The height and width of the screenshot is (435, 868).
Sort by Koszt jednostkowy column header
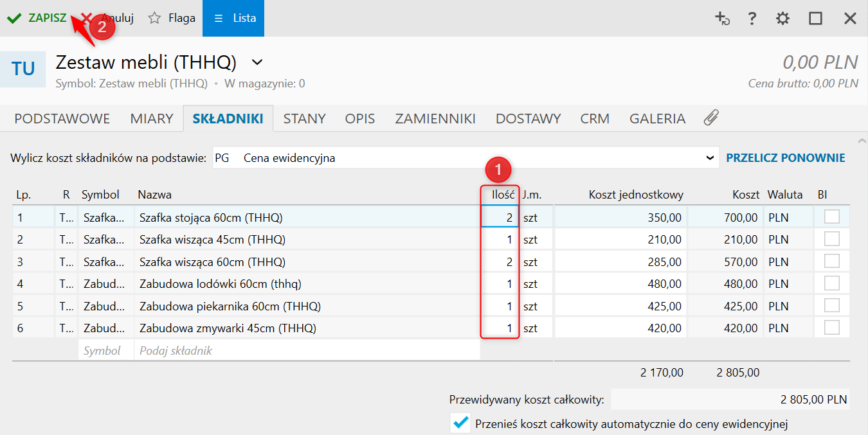click(636, 195)
